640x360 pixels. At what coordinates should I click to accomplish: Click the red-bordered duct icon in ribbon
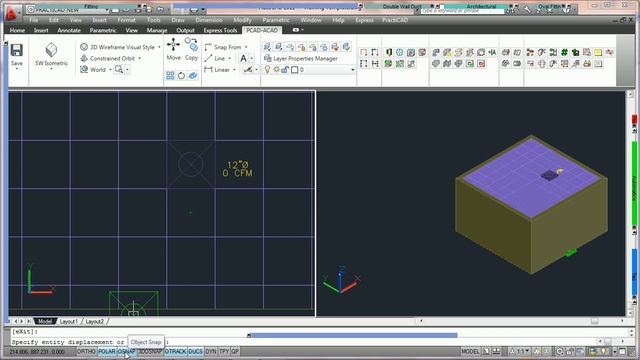pyautogui.click(x=481, y=64)
